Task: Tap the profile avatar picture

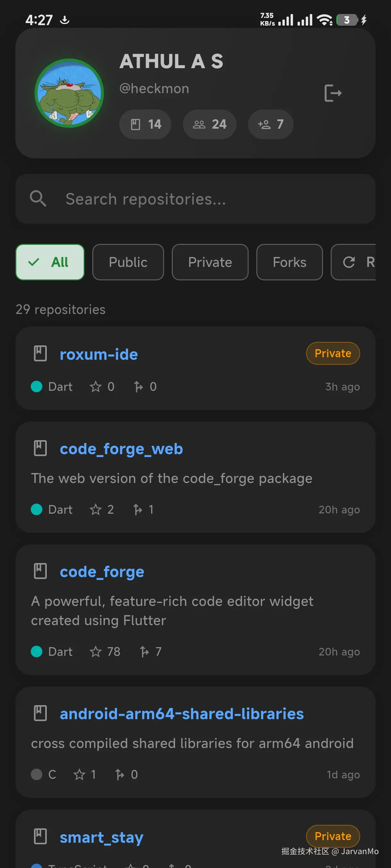Action: point(69,93)
